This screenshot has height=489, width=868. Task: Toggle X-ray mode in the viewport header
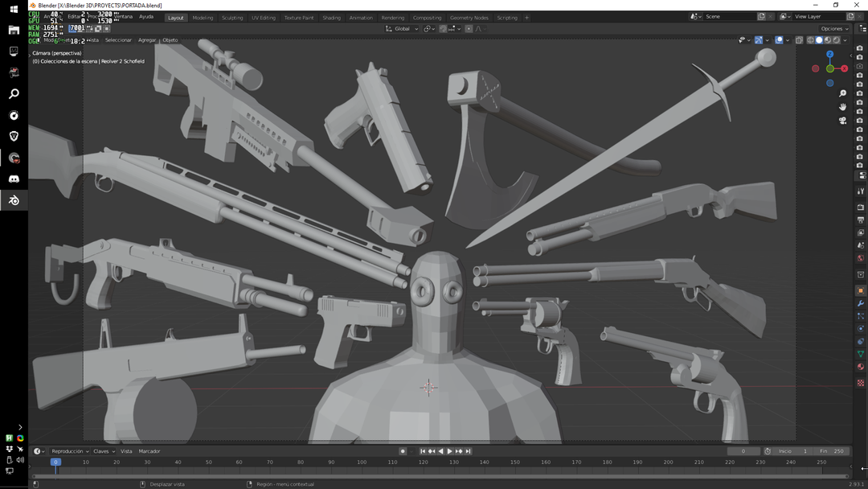click(799, 39)
